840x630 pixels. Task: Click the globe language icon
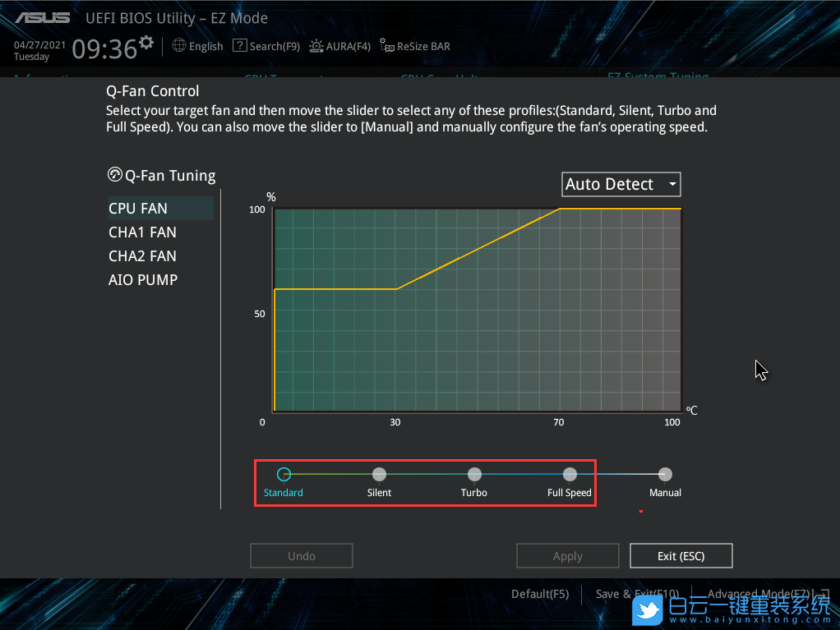click(179, 46)
